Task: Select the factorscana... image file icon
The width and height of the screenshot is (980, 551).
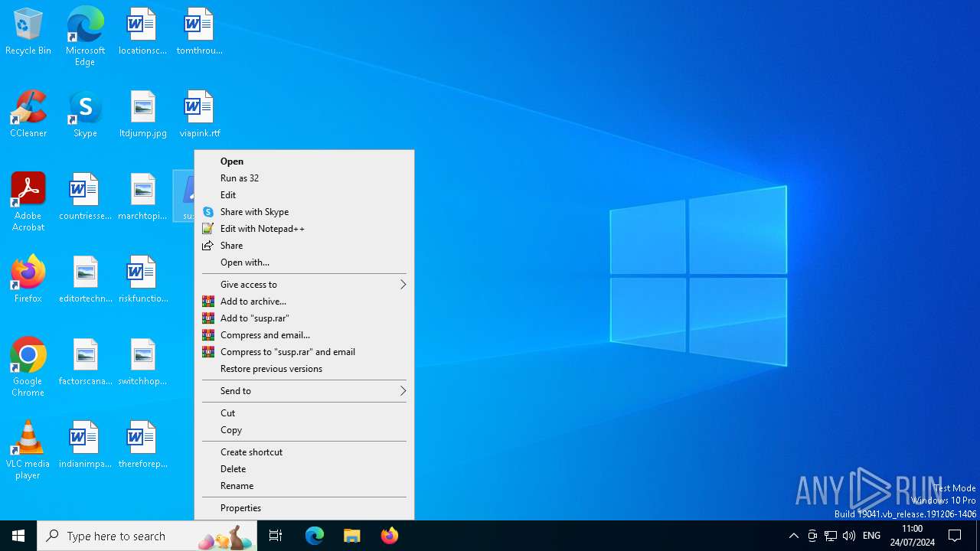Action: coord(85,363)
